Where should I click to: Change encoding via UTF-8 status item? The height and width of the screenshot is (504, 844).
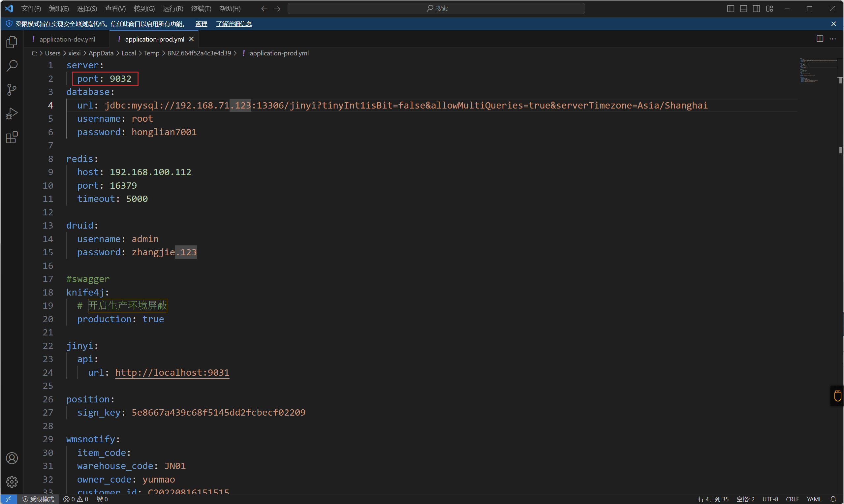(x=770, y=499)
